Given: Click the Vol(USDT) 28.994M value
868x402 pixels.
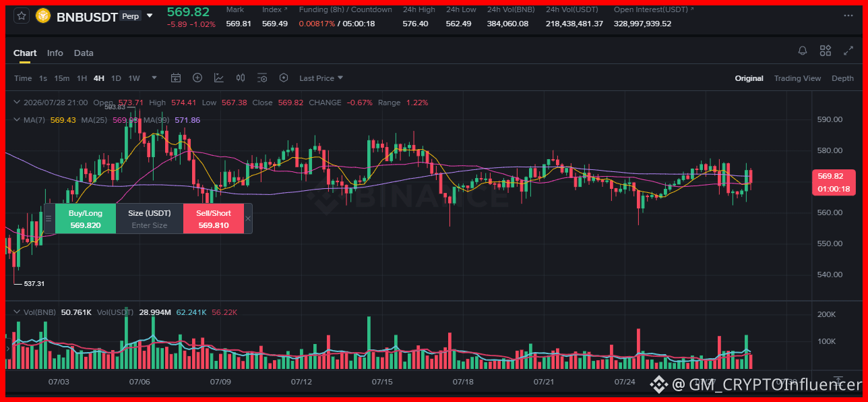Looking at the screenshot, I should point(154,312).
